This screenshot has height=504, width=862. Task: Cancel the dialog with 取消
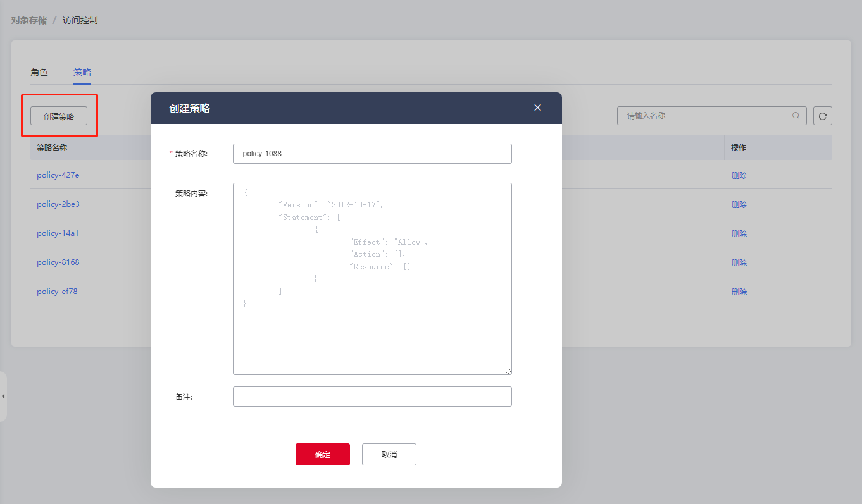coord(389,454)
